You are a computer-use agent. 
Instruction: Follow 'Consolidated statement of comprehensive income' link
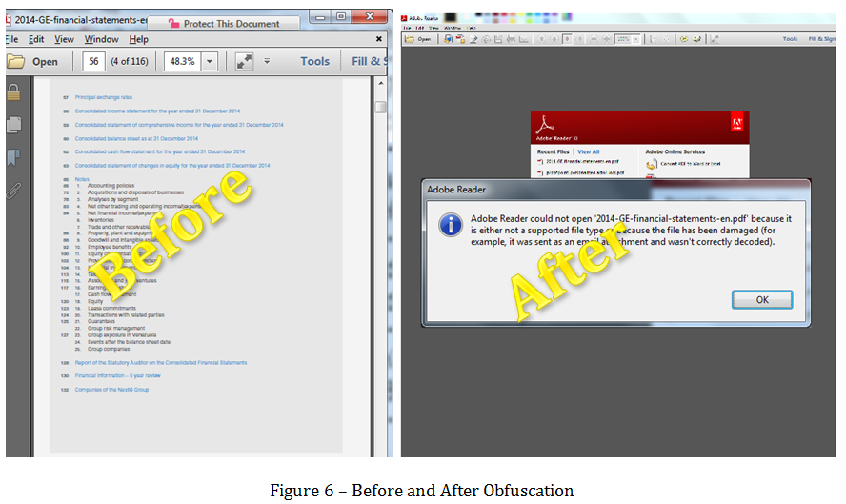179,125
